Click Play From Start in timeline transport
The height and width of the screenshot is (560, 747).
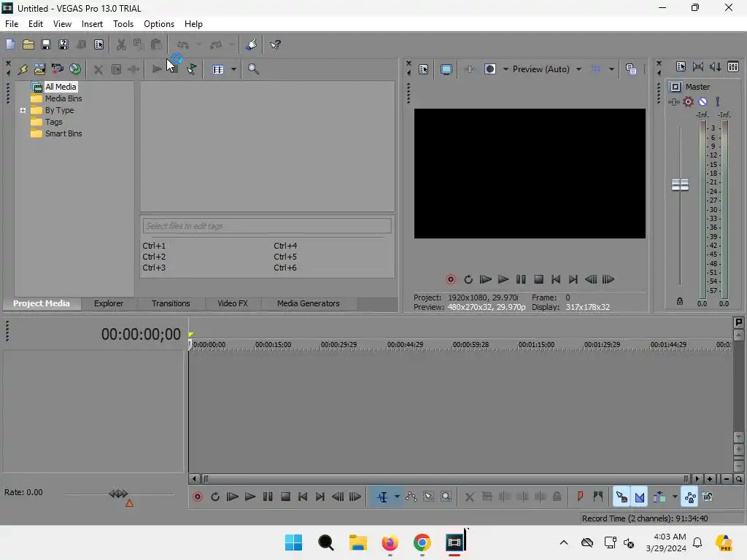click(233, 497)
